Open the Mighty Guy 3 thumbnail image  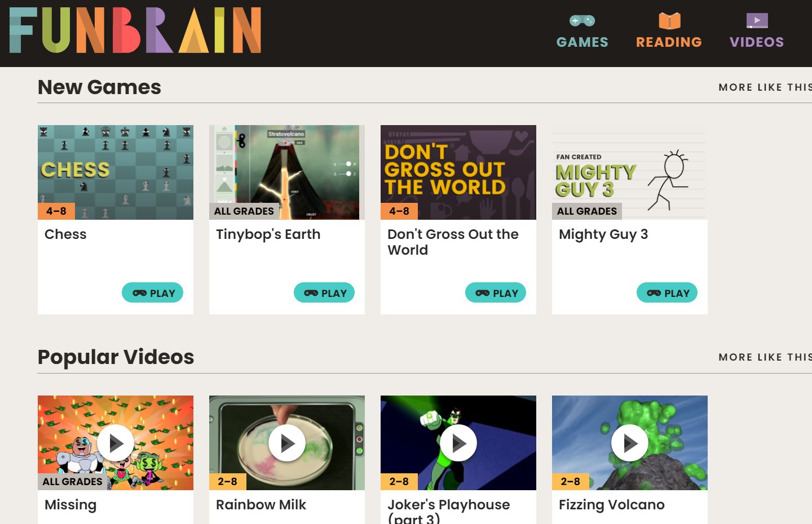point(630,172)
